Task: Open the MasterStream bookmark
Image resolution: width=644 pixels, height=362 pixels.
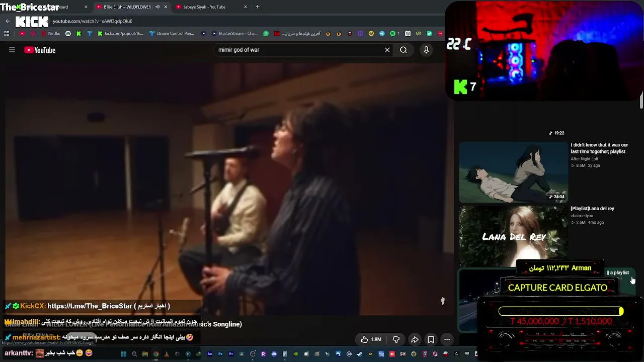Action: click(x=235, y=34)
